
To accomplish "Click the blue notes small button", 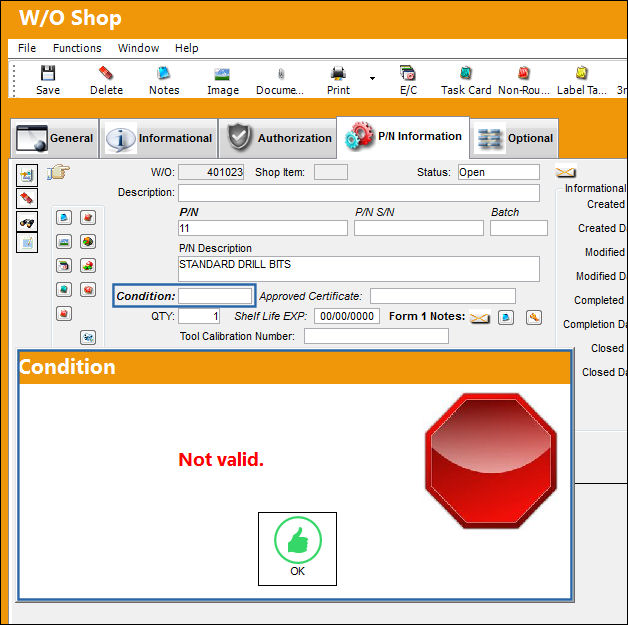I will (x=64, y=217).
